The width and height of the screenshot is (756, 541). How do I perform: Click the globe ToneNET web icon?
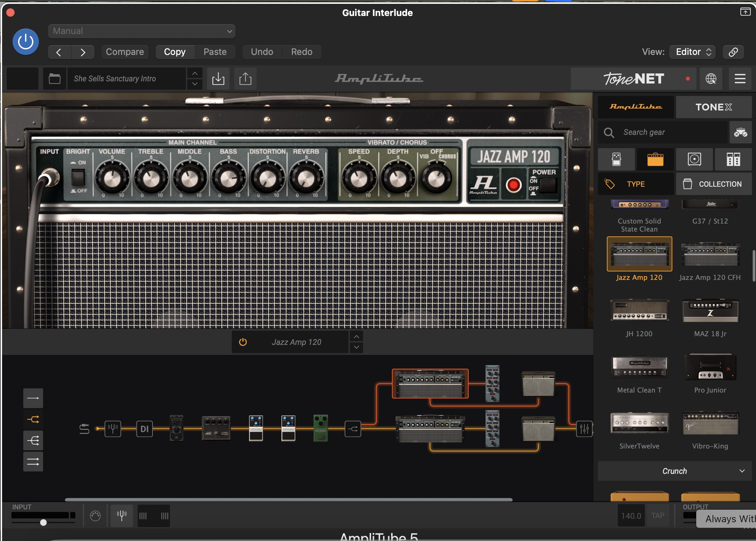pos(711,79)
